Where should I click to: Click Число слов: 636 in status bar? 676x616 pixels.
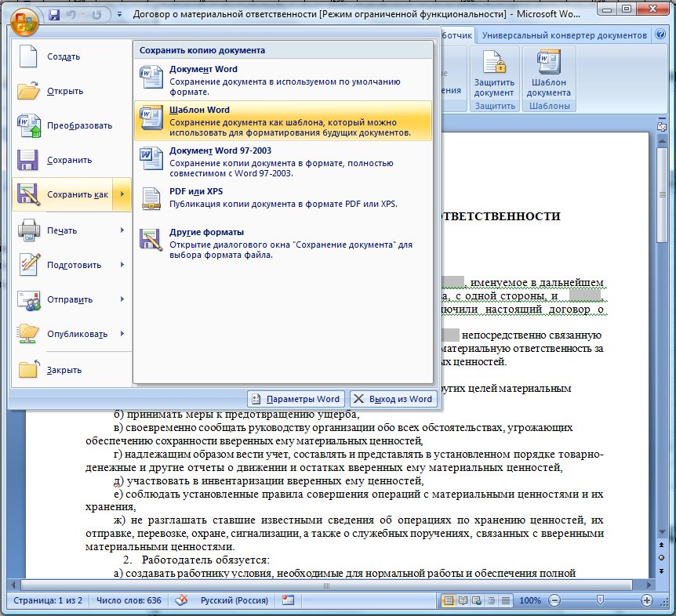tap(129, 600)
